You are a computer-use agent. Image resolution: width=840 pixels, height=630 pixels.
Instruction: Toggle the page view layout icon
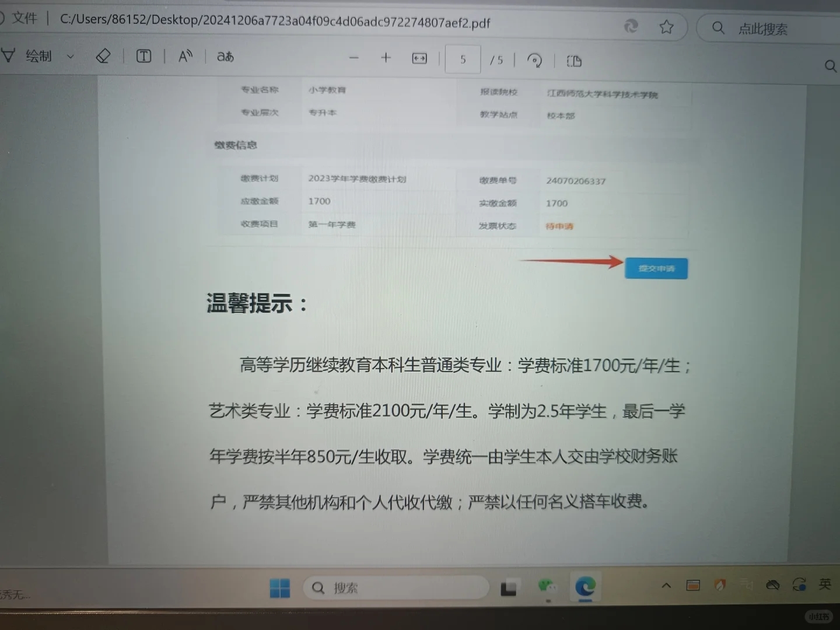(574, 61)
